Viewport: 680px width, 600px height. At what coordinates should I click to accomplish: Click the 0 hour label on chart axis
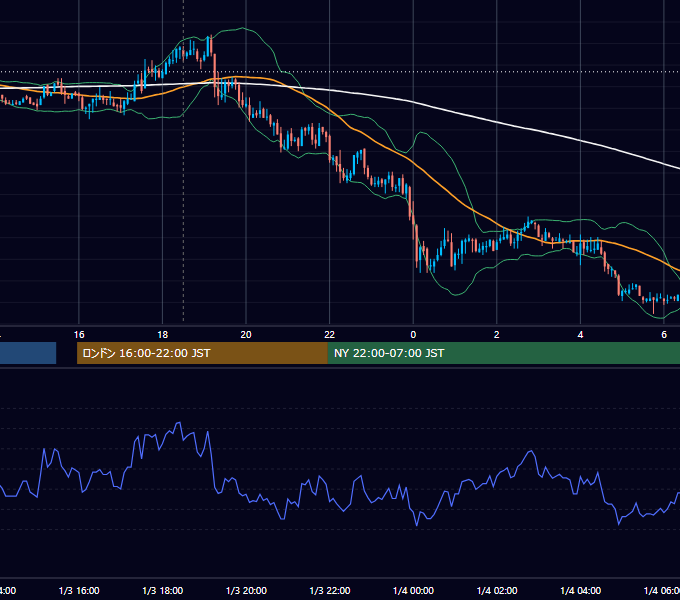413,335
